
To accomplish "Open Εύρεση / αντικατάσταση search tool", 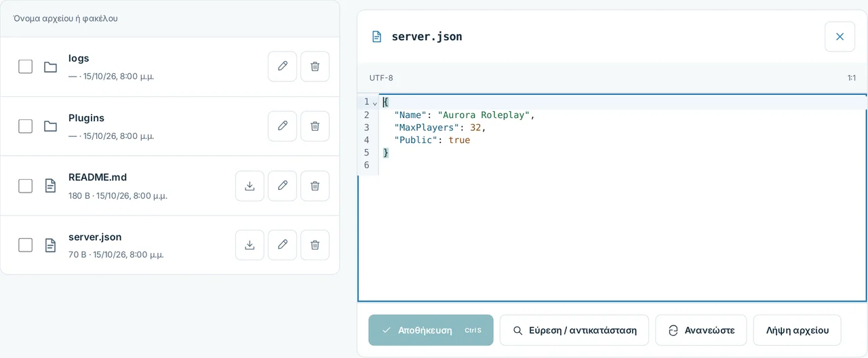I will [574, 330].
